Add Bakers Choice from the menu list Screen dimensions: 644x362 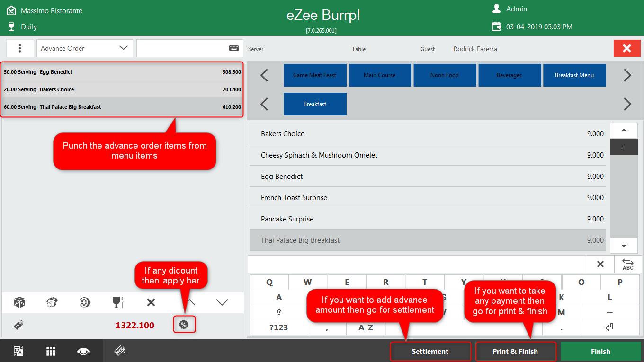click(428, 134)
